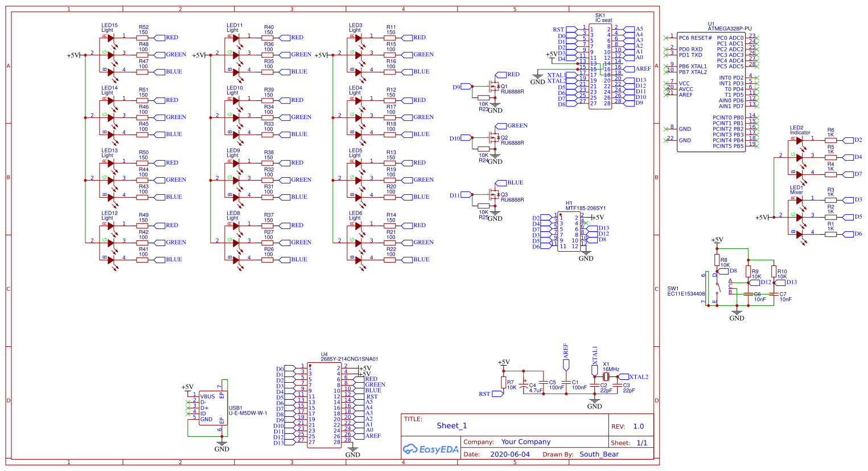The height and width of the screenshot is (471, 868).
Task: Select the LED15 designator label
Action: 110,26
